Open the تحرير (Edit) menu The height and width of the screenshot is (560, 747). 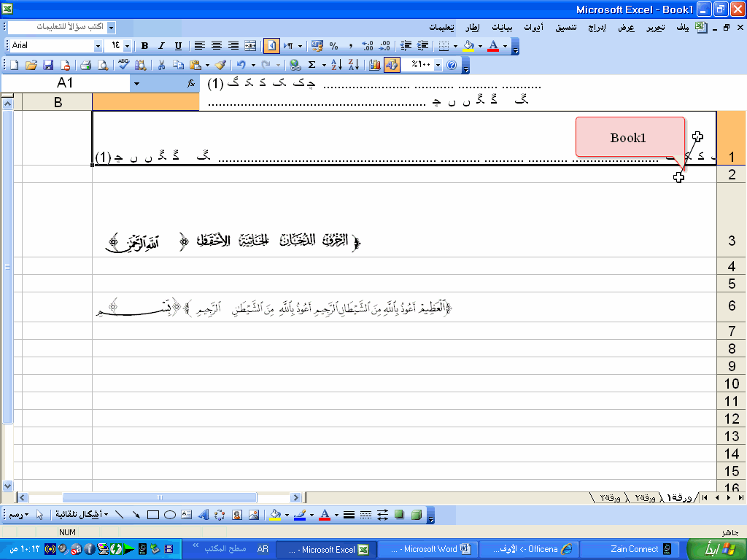pos(655,28)
